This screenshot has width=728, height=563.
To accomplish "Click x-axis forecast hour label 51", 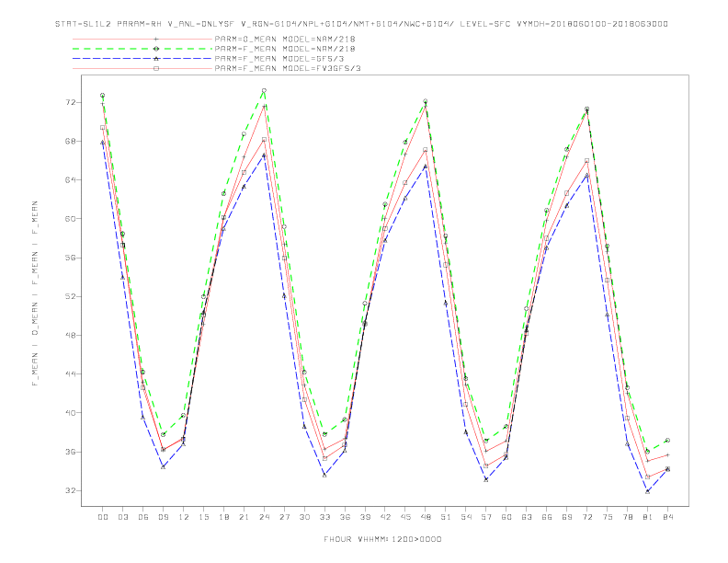I will click(446, 517).
